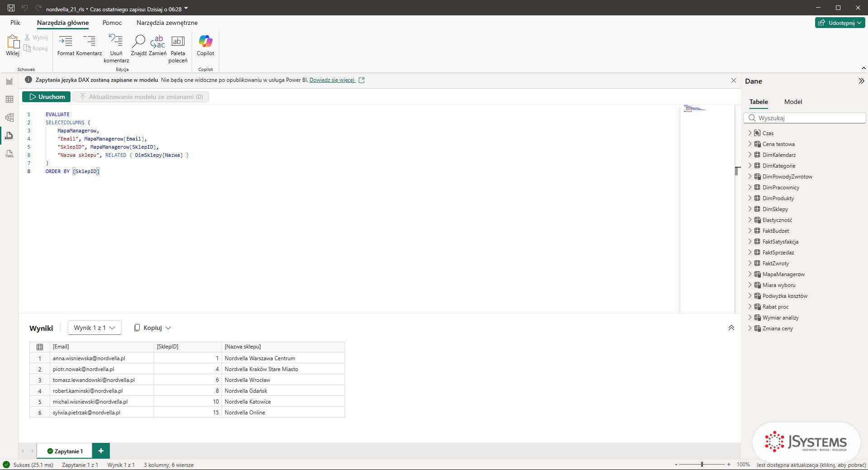
Task: Open the Pomoc ribbon tab
Action: coord(112,23)
